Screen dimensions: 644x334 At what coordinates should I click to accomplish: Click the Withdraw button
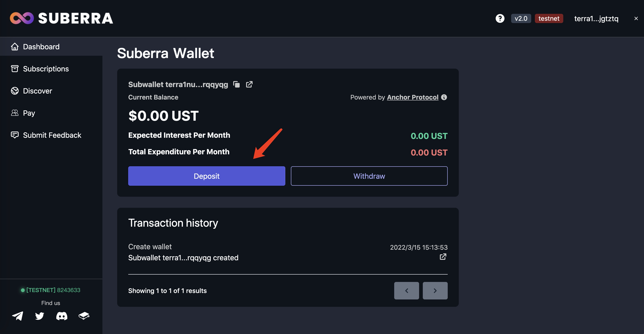click(369, 176)
